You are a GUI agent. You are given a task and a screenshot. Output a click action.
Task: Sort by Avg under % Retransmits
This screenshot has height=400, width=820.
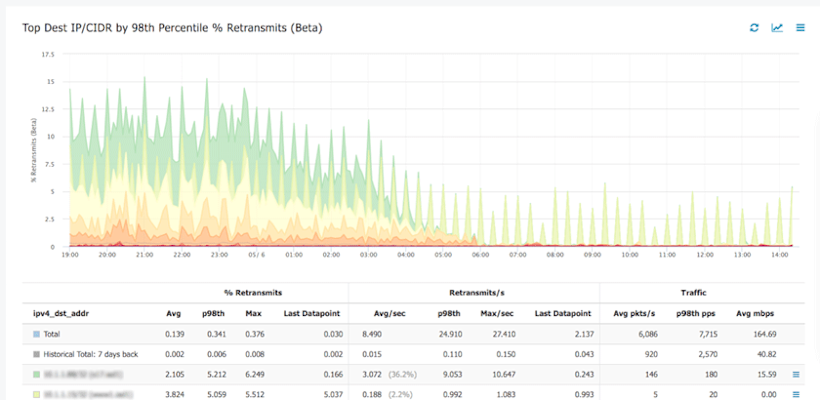174,314
